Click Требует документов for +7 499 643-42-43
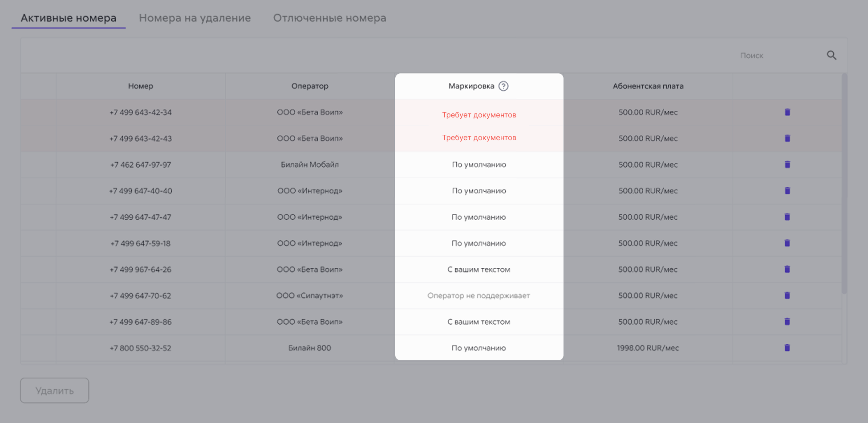868x423 pixels. tap(479, 137)
